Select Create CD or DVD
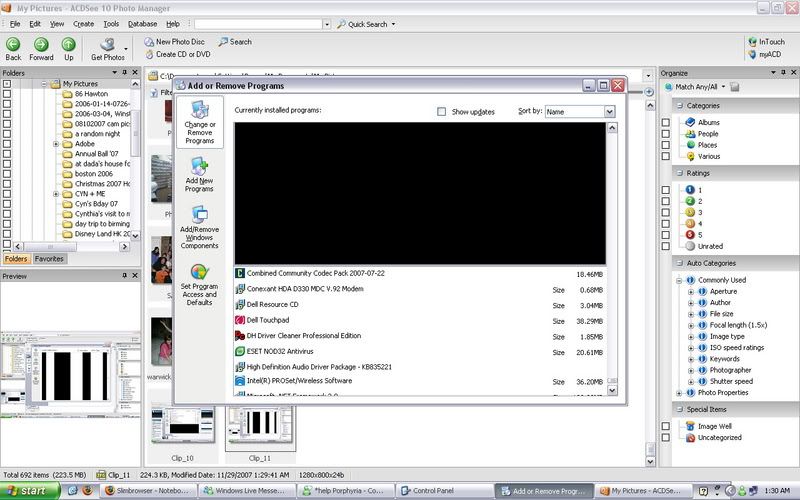Screen dimensions: 800x500 [178, 54]
